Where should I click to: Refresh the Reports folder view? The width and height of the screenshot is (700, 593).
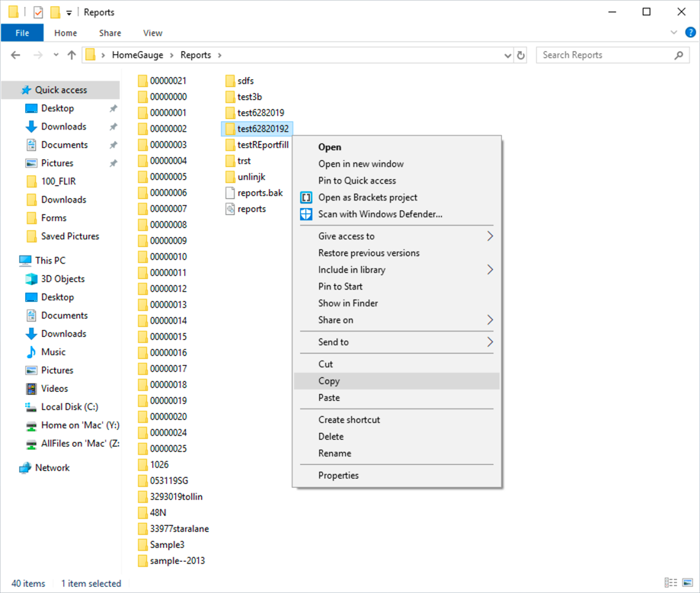tap(520, 56)
